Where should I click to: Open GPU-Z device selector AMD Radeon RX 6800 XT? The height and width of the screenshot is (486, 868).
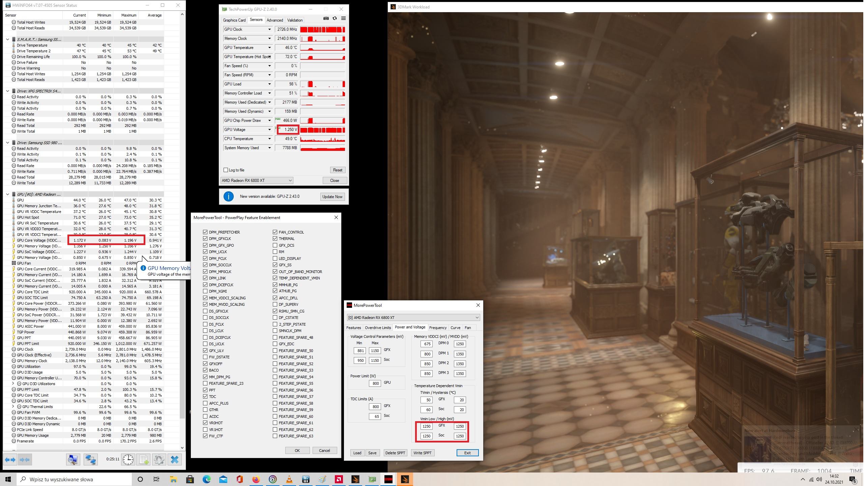coord(257,181)
